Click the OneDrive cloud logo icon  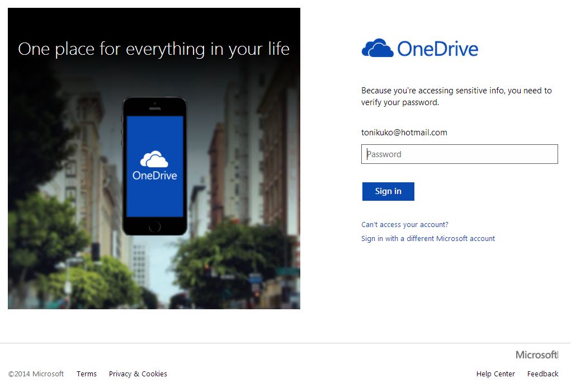(377, 49)
